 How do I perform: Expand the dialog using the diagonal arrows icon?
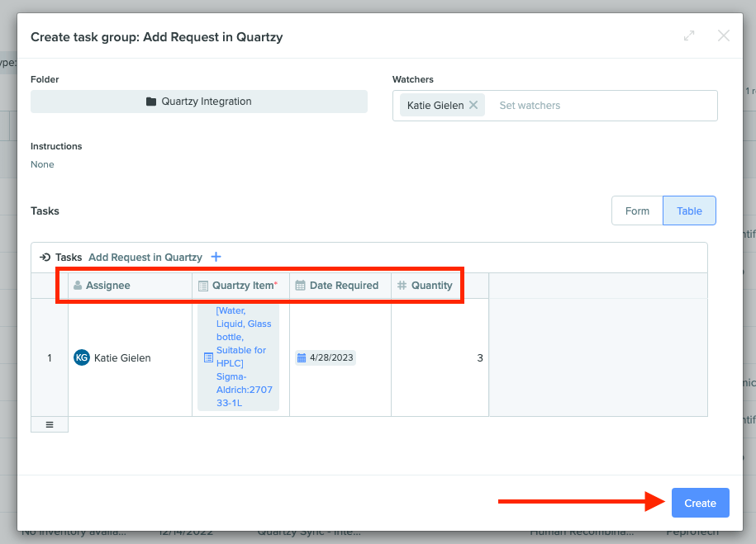pyautogui.click(x=689, y=35)
